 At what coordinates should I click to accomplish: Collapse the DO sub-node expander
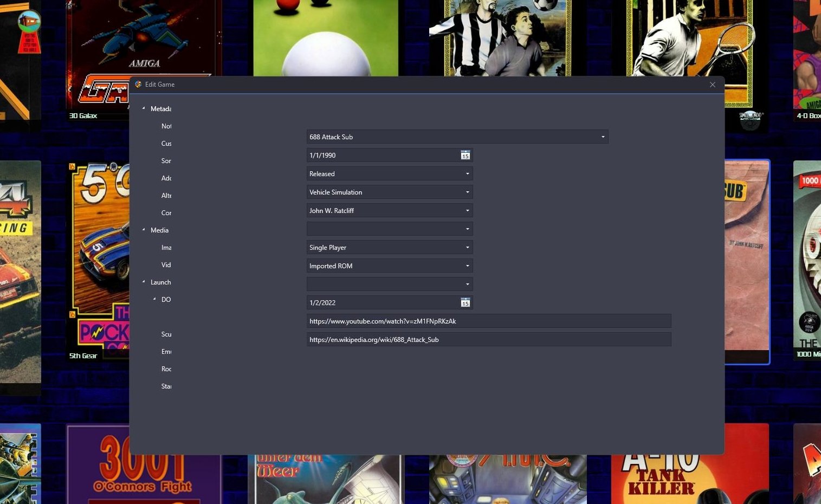click(154, 299)
